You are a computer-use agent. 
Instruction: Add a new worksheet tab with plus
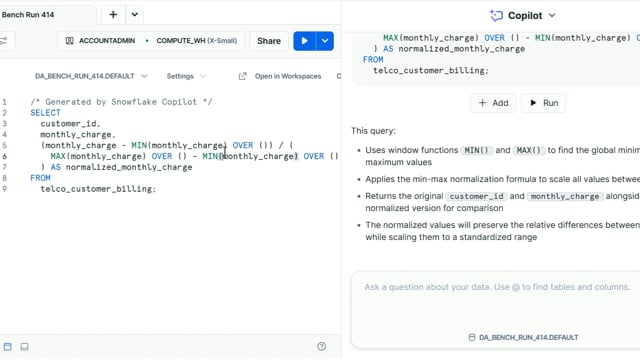113,15
